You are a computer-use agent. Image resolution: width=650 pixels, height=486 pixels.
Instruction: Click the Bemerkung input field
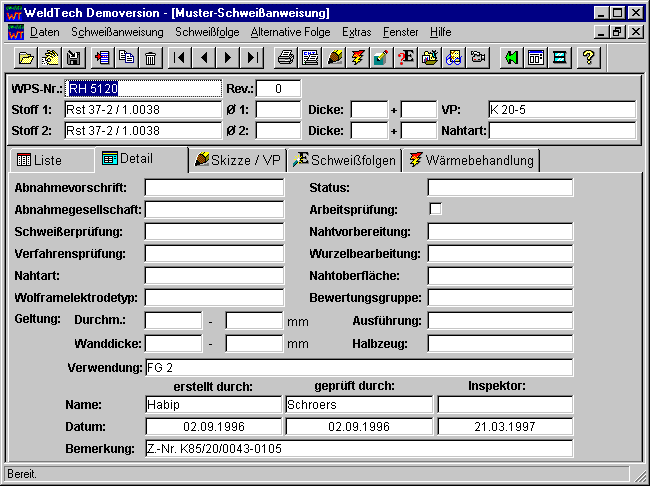[358, 449]
